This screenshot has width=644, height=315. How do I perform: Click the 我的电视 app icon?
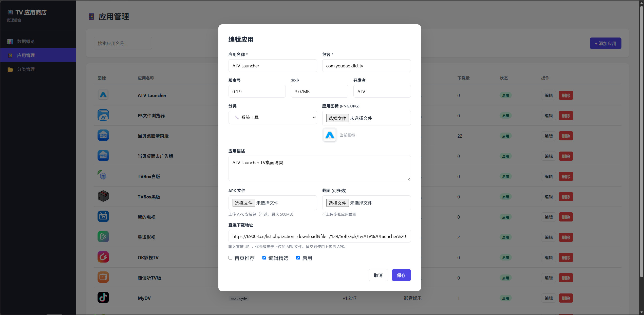103,217
